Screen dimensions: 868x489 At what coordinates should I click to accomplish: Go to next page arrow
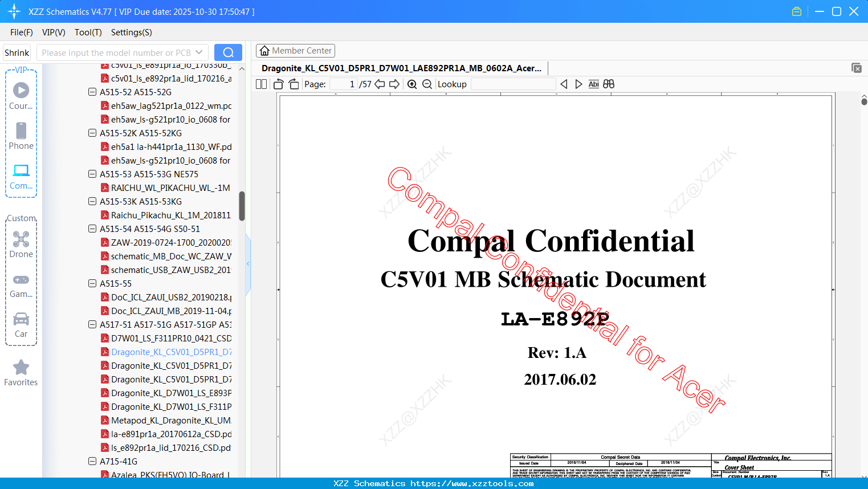coord(394,84)
